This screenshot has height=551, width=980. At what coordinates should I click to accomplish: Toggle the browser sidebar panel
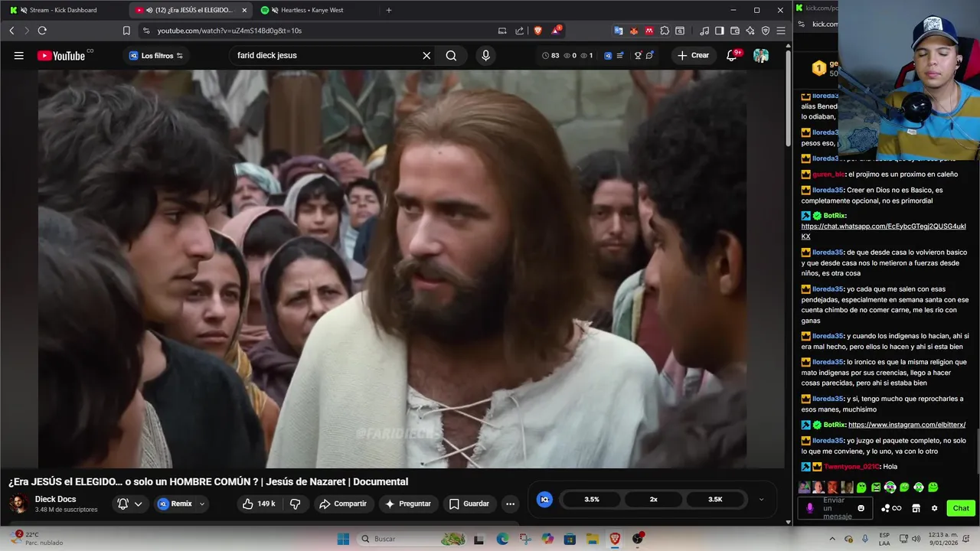click(x=720, y=31)
